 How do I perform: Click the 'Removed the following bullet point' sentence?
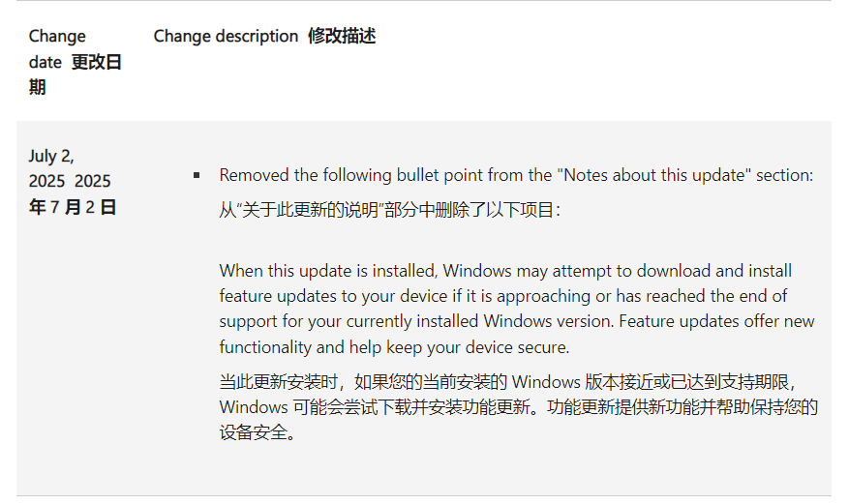point(516,175)
